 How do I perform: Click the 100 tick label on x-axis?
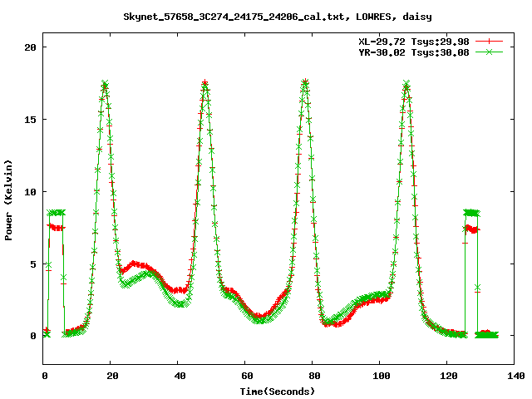379,377
